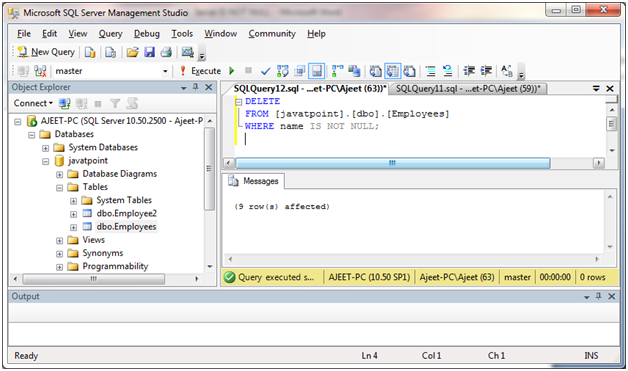Click the Object Explorer Filter funnel icon
Image resolution: width=628 pixels, height=371 pixels.
115,104
